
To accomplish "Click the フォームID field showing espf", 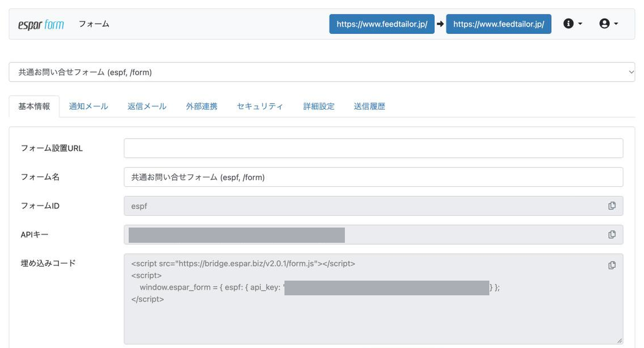I will (x=374, y=206).
